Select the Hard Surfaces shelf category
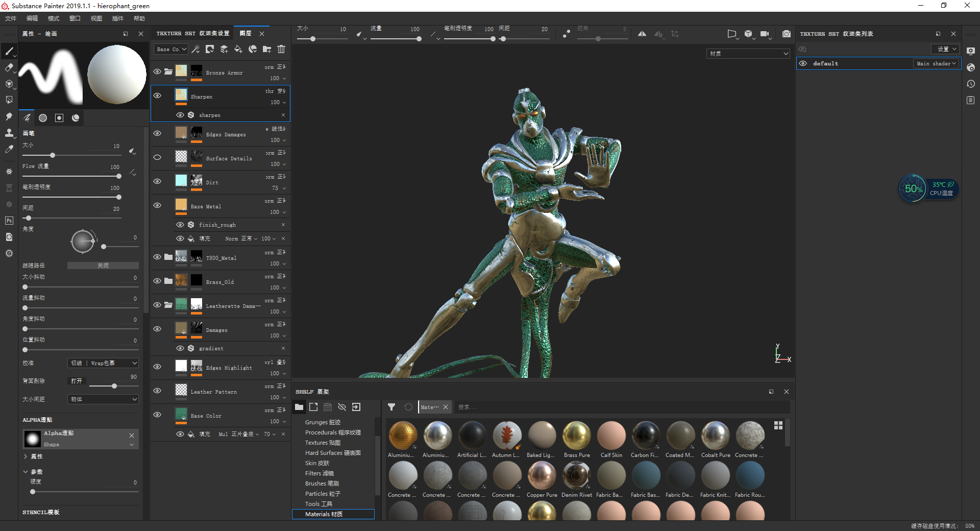 coord(333,453)
